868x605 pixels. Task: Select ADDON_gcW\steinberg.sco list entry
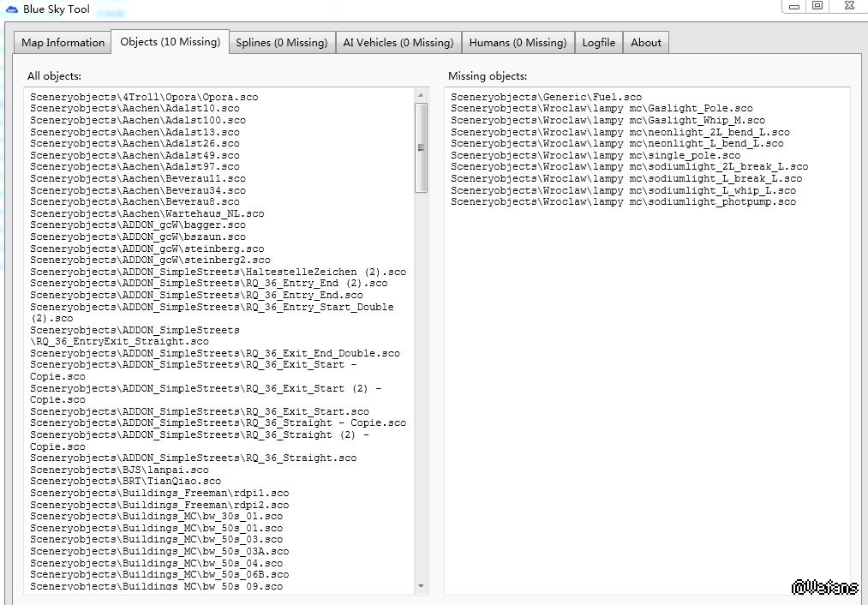coord(147,249)
